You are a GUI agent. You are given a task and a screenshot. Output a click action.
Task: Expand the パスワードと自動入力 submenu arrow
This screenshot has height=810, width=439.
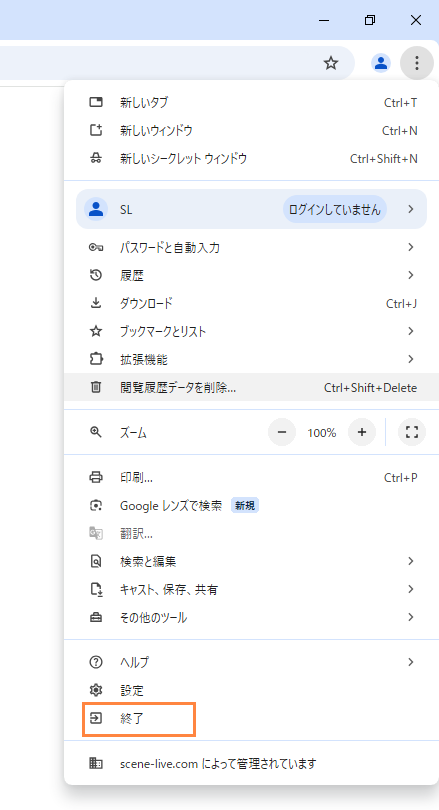click(411, 247)
